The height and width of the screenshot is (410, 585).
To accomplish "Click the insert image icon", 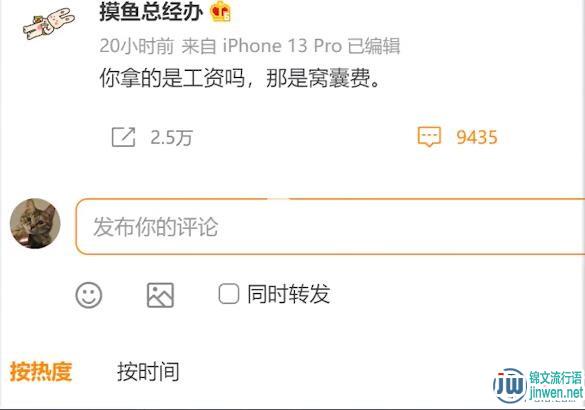I will click(160, 295).
